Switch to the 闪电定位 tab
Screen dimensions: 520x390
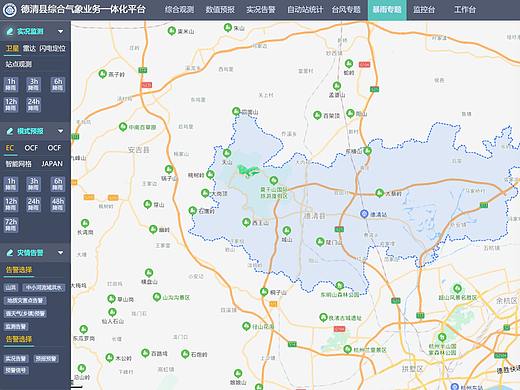pyautogui.click(x=52, y=49)
